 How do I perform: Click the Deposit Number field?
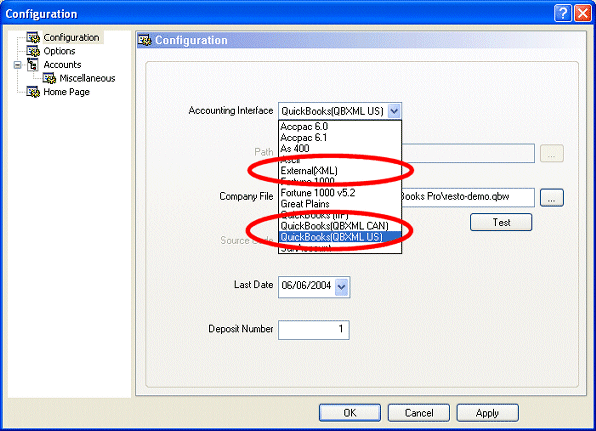314,330
